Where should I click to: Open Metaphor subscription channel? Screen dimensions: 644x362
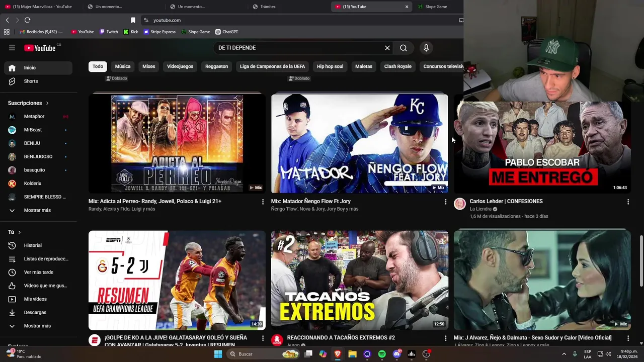point(38,117)
